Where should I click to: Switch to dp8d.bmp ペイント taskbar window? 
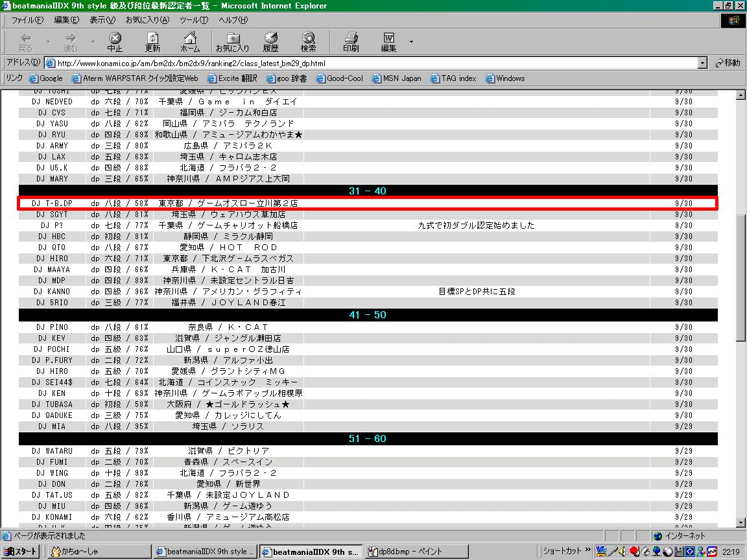click(x=416, y=552)
